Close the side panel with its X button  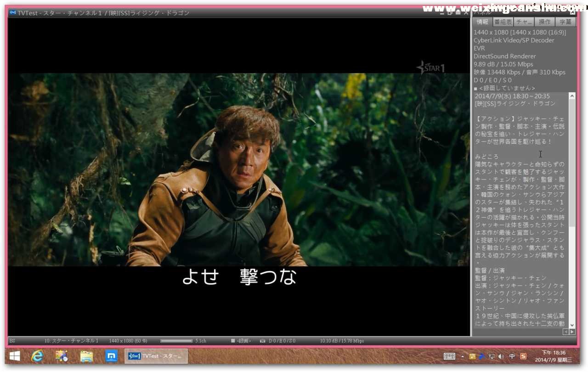[572, 13]
